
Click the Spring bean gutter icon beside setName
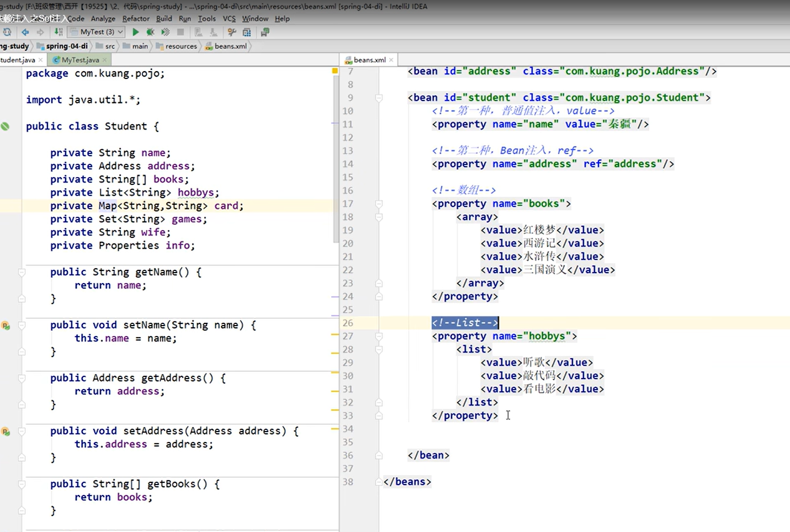point(6,326)
